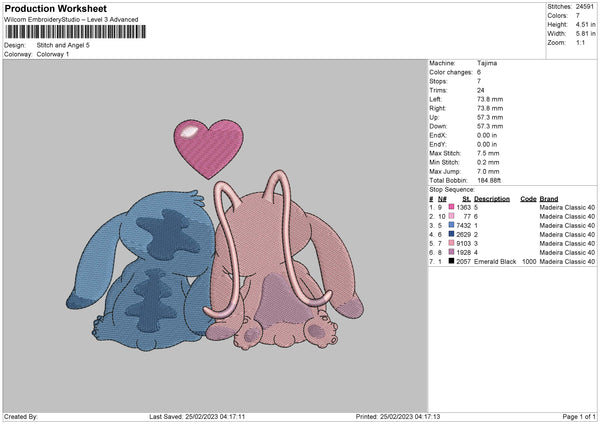Select the 'Last Saved: 25/02/2023 04:17:11' text
Screen dimensions: 600x424
point(197,417)
